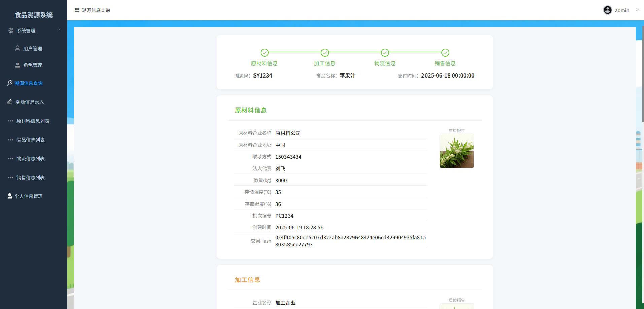Viewport: 644px width, 309px height.
Task: Click the dots icon beside 食品信息列表
Action: tap(11, 140)
